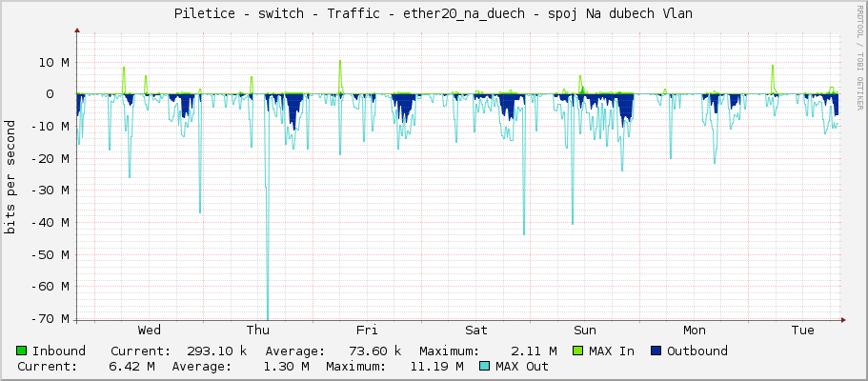Click the '-10 M' y-axis label
This screenshot has width=868, height=381.
(50, 127)
